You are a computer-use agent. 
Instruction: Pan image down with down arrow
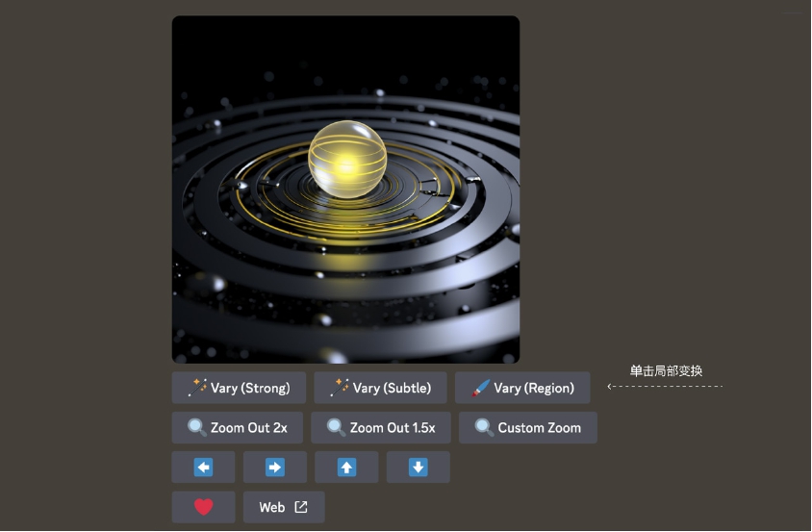[x=418, y=468]
